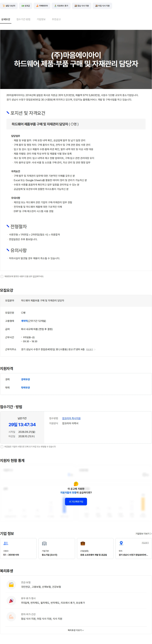Click 국민연금, 고용보험 benefits text
The image size is (152, 644).
(x=41, y=587)
